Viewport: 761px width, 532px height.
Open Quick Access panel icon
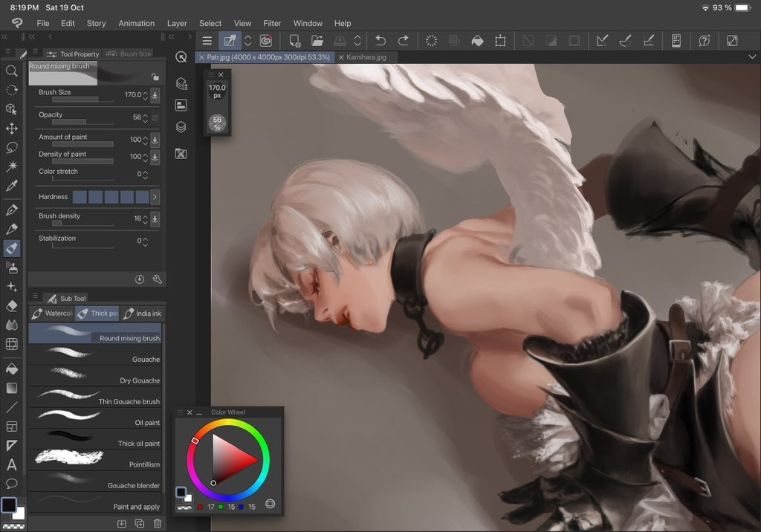click(x=181, y=56)
